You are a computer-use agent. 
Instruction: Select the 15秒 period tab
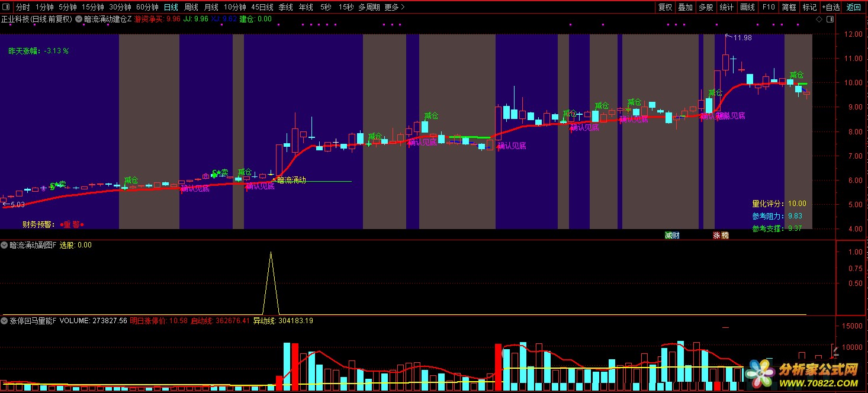[x=346, y=7]
